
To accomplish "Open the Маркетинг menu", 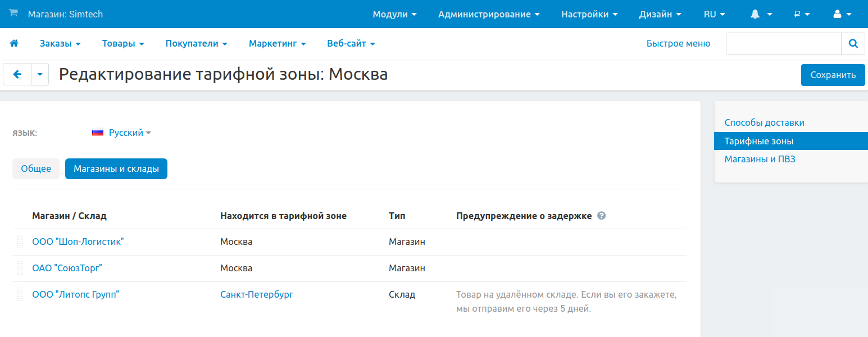I will (277, 43).
